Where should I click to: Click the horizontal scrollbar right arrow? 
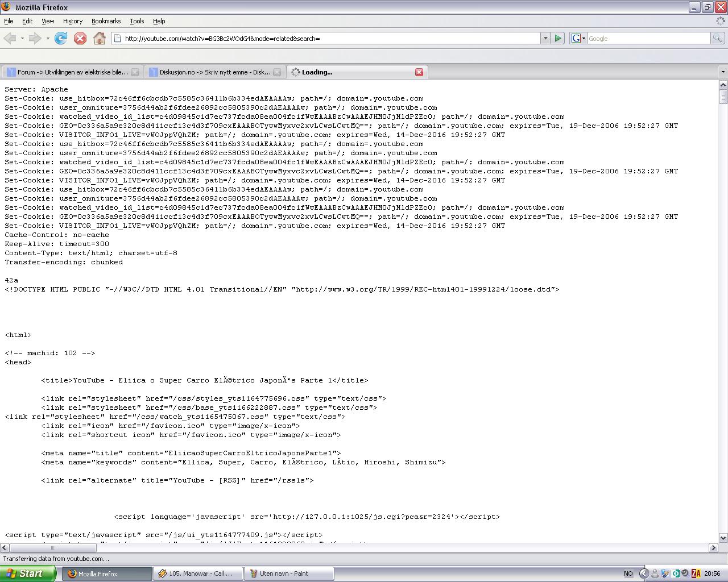(x=713, y=547)
